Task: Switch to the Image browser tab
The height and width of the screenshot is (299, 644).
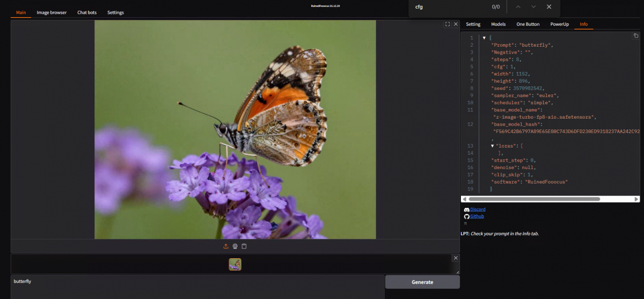Action: click(x=52, y=12)
